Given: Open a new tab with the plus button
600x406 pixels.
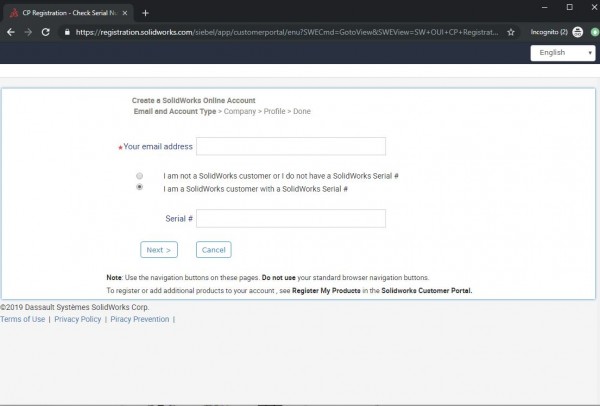Looking at the screenshot, I should (145, 13).
